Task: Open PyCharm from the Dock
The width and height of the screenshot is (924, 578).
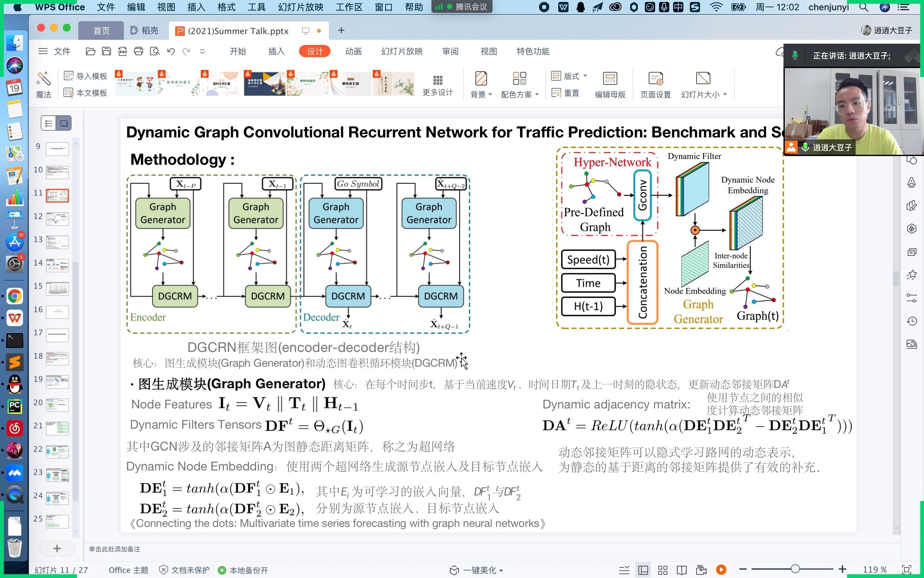Action: [14, 406]
